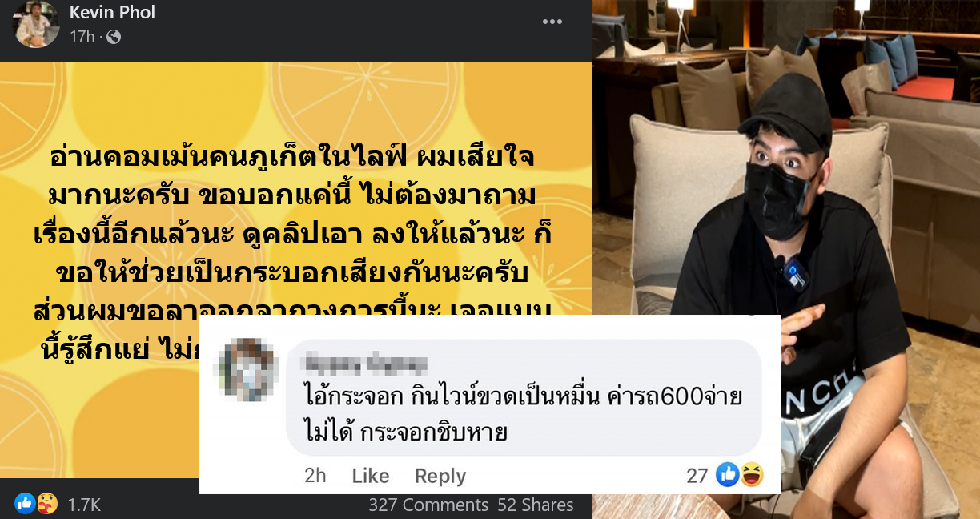View the 52 Shares list
Image resolution: width=980 pixels, height=519 pixels.
[536, 505]
